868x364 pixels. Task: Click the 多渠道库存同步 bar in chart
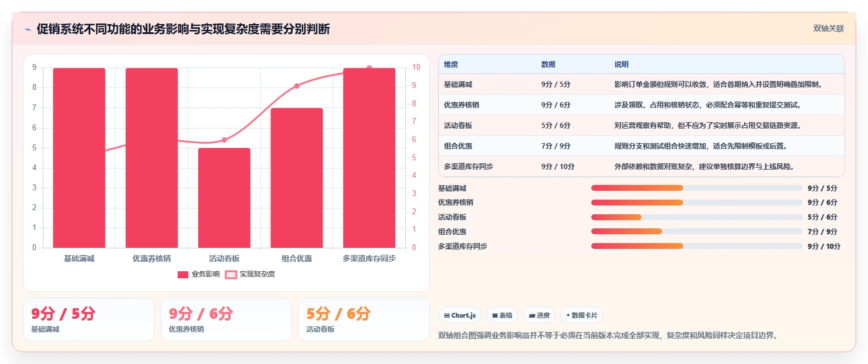(x=369, y=158)
